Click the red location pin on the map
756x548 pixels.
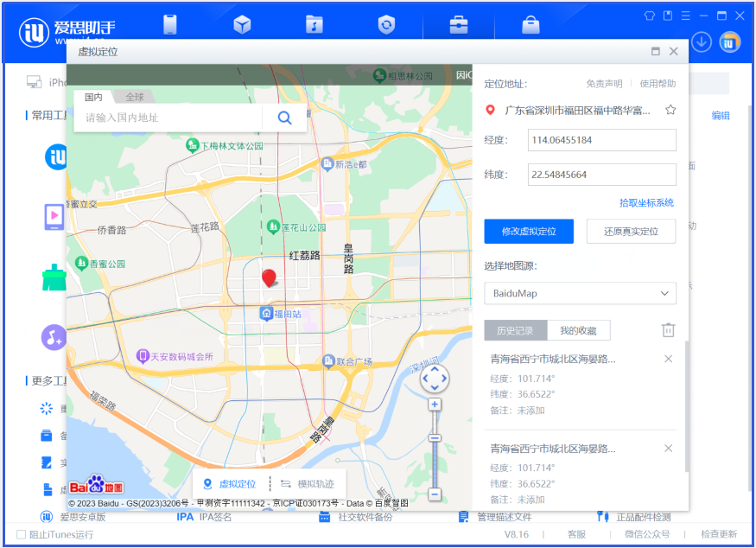[269, 277]
